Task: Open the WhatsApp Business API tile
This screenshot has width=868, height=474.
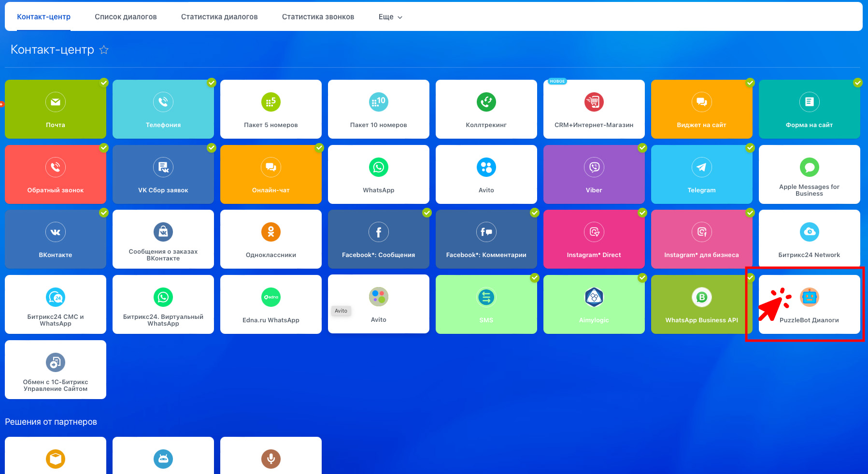Action: 702,304
